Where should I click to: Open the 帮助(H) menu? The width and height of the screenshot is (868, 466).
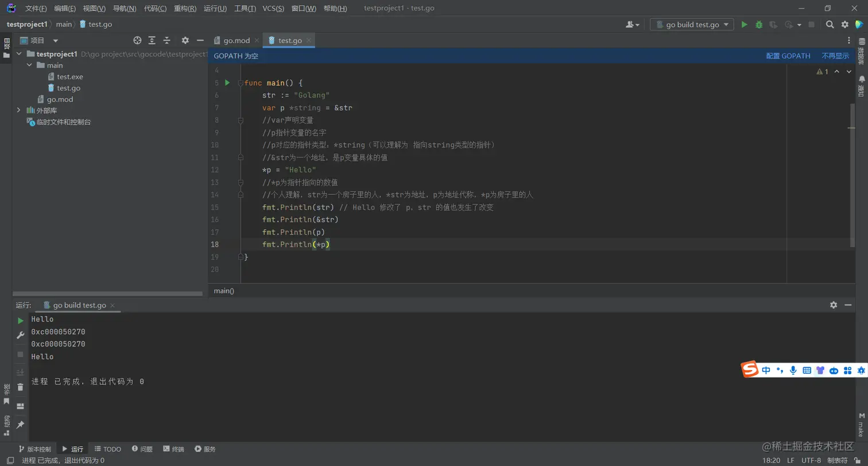[x=335, y=9]
